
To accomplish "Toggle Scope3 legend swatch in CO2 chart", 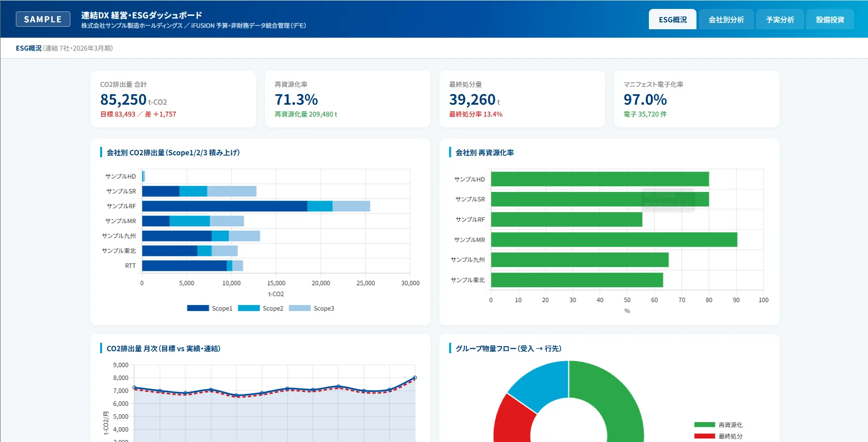I will coord(299,308).
